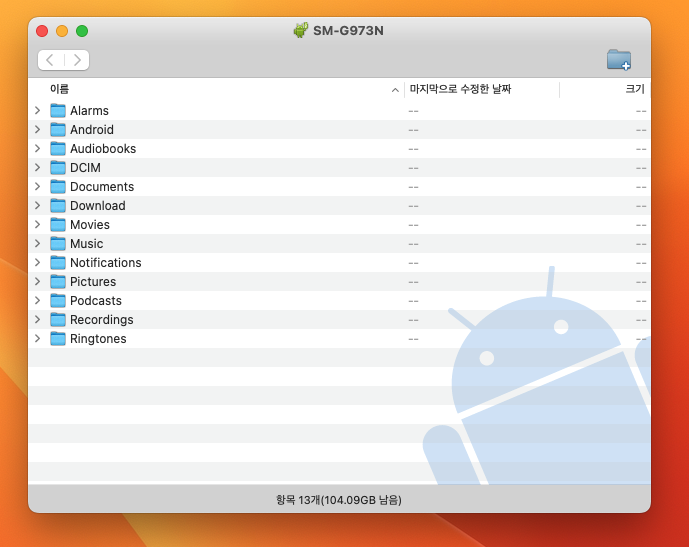Zoom the window with green button
689x547 pixels.
(82, 31)
